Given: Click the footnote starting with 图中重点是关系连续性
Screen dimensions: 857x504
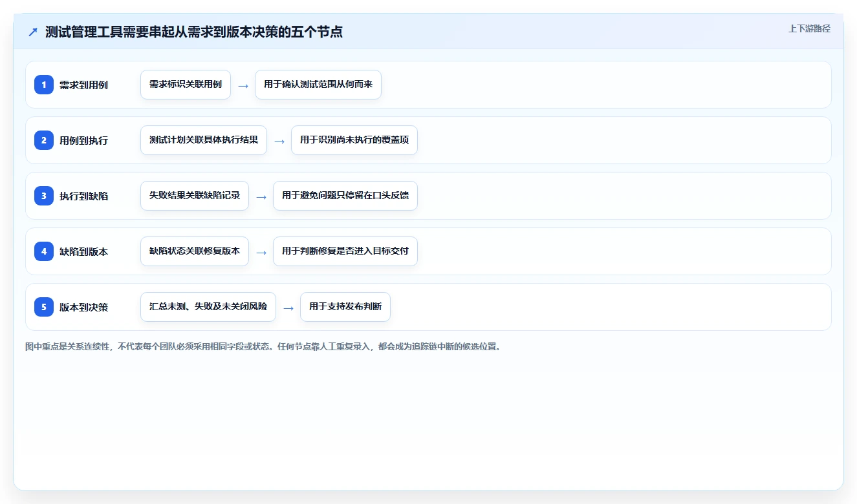Looking at the screenshot, I should coord(263,346).
